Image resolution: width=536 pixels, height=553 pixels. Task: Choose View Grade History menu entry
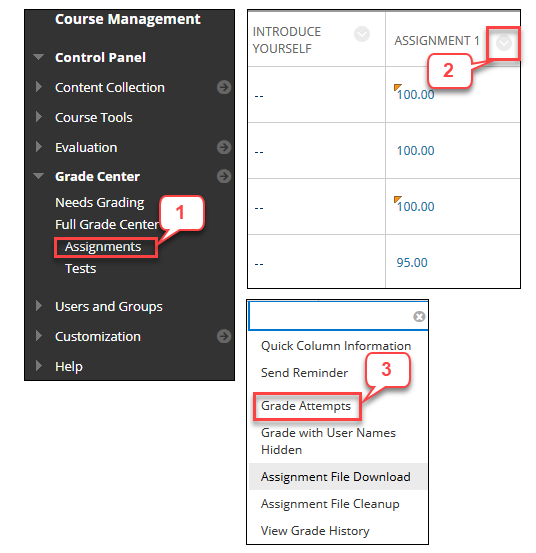[x=315, y=531]
